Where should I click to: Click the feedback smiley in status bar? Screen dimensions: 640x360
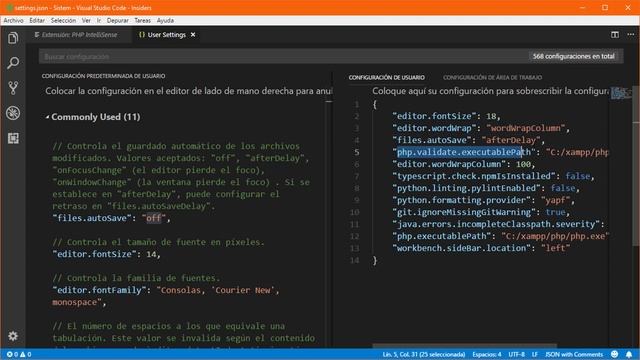pyautogui.click(x=614, y=354)
